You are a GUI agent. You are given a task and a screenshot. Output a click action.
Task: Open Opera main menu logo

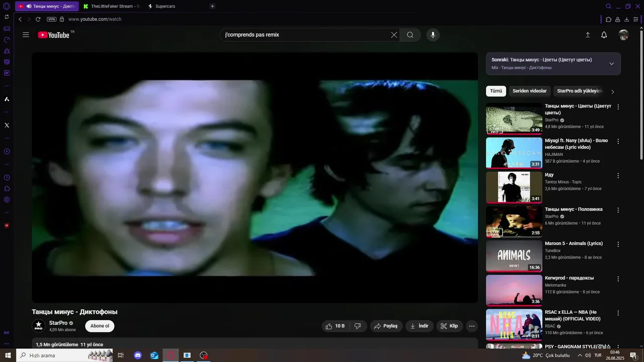click(7, 7)
